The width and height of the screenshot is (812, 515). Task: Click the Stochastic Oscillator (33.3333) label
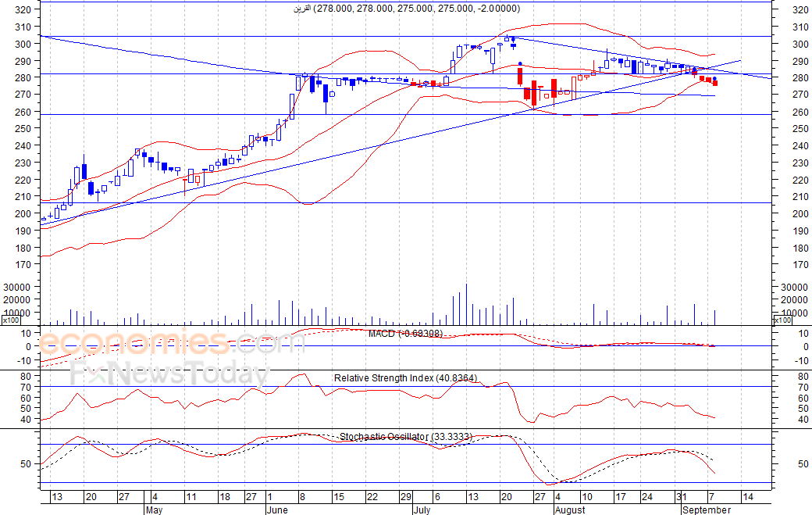tap(406, 437)
